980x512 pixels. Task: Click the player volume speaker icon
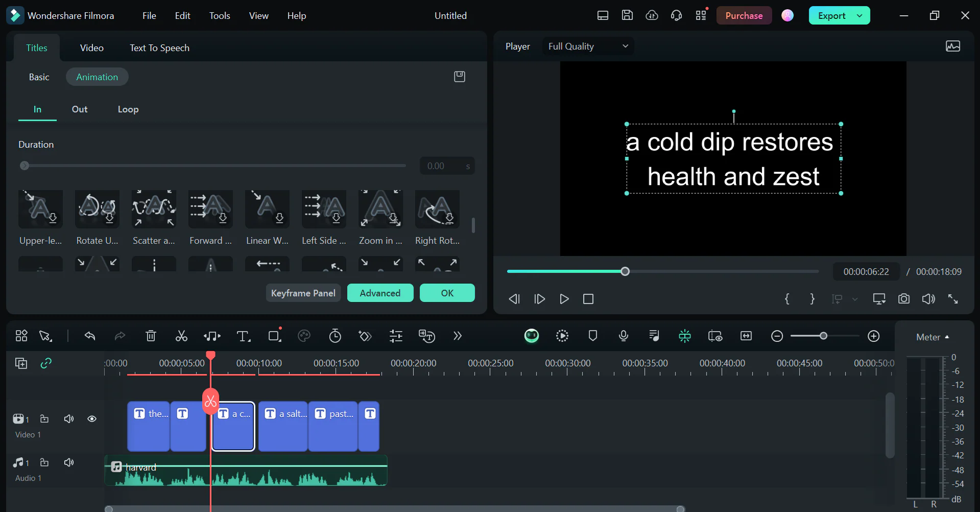928,299
